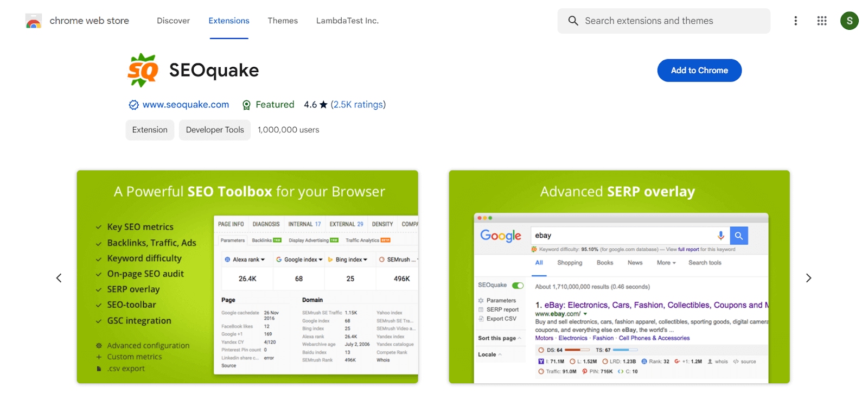The image size is (868, 399).
Task: Open the DIAGNOSIS tab in the screenshot
Action: click(x=266, y=224)
